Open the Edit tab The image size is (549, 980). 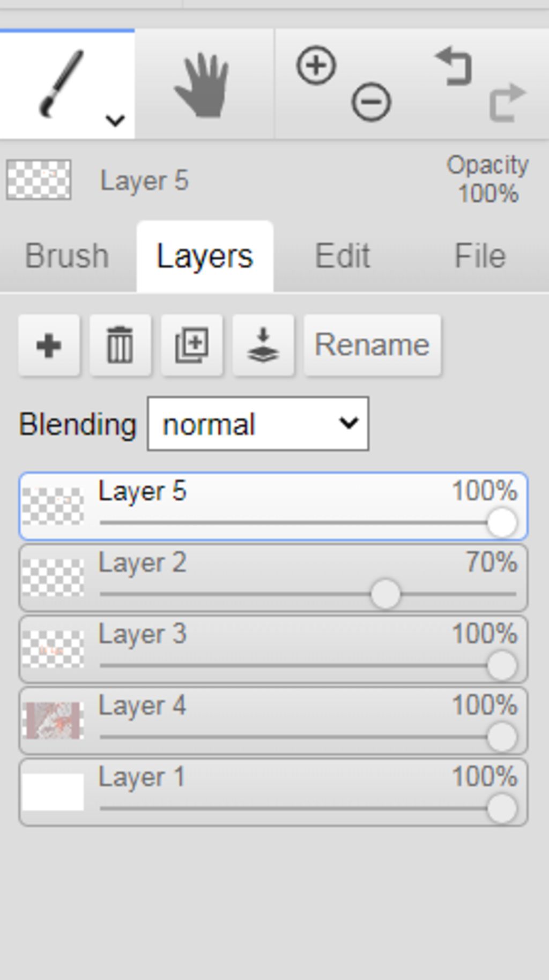click(342, 255)
